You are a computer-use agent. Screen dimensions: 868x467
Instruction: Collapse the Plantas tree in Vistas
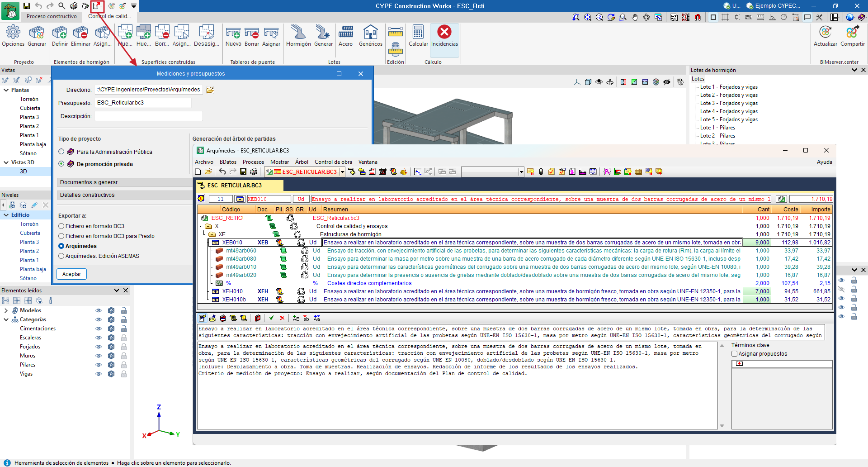[6, 90]
